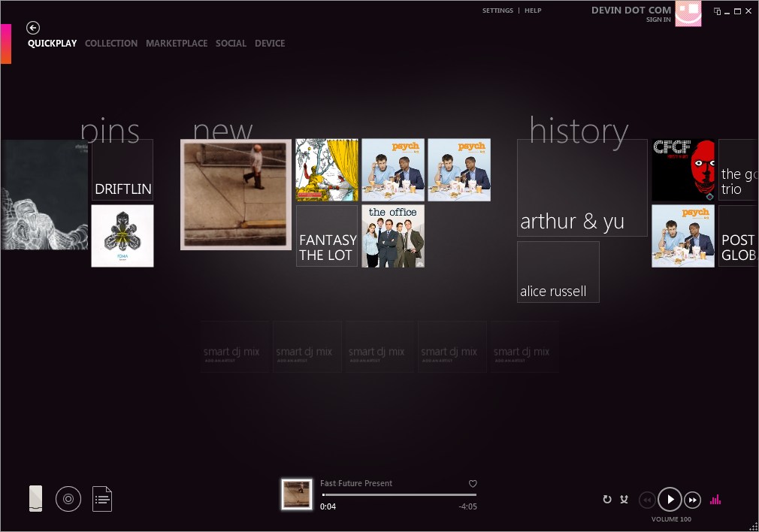Image resolution: width=759 pixels, height=532 pixels.
Task: Click the VOLUME 100 label
Action: tap(671, 519)
